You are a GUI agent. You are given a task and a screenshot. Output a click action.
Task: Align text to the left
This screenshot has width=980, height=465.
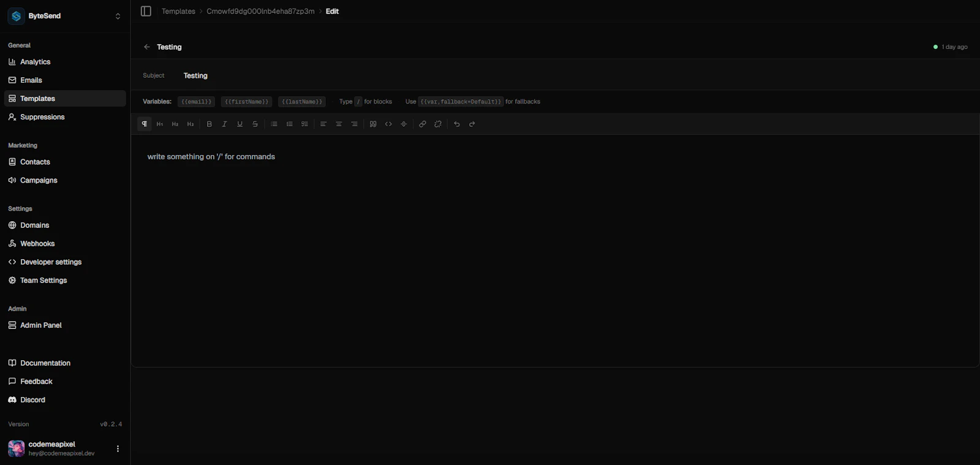(x=323, y=124)
